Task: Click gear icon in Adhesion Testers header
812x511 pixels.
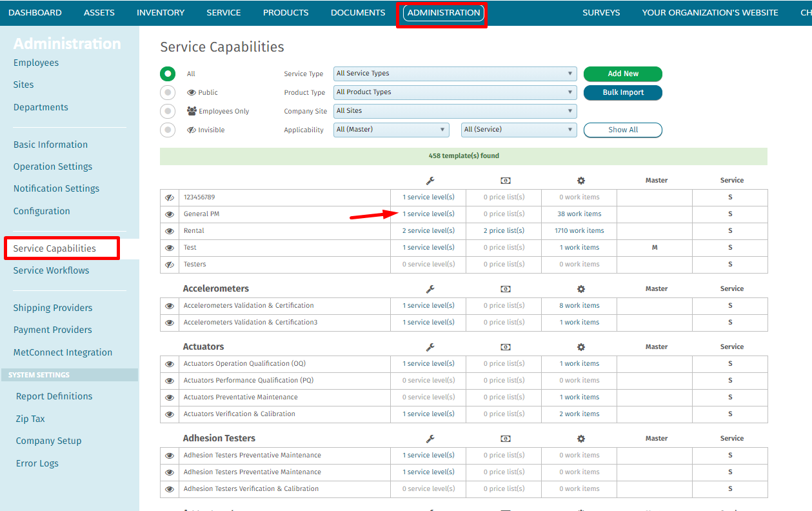Action: [581, 439]
